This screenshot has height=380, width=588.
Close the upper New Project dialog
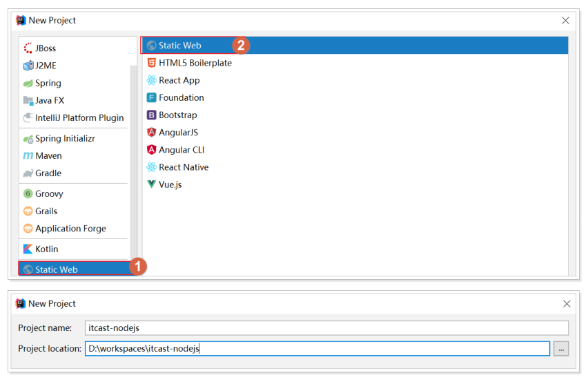coord(565,21)
